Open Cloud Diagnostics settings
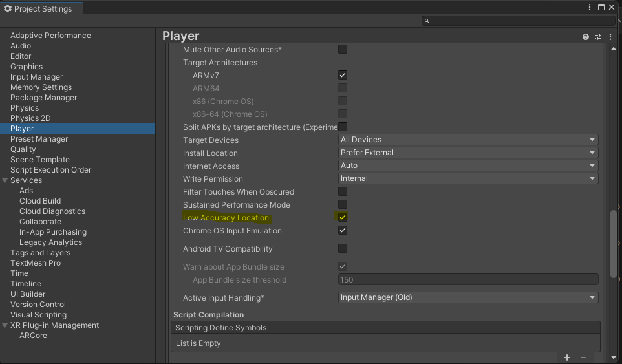 pyautogui.click(x=52, y=211)
